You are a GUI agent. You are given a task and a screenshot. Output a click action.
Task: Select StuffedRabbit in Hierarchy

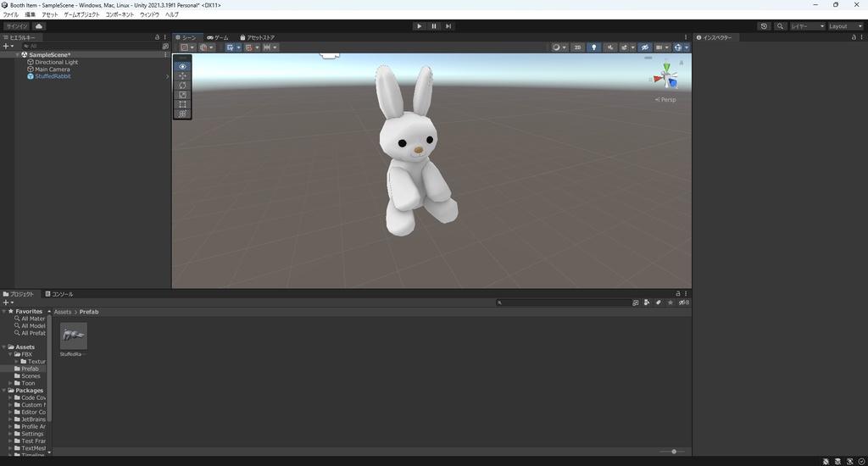[53, 76]
